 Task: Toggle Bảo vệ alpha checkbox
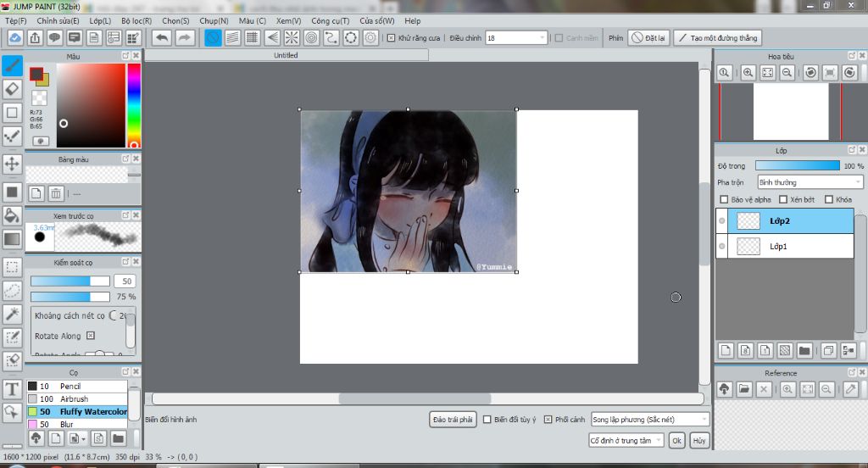[724, 199]
